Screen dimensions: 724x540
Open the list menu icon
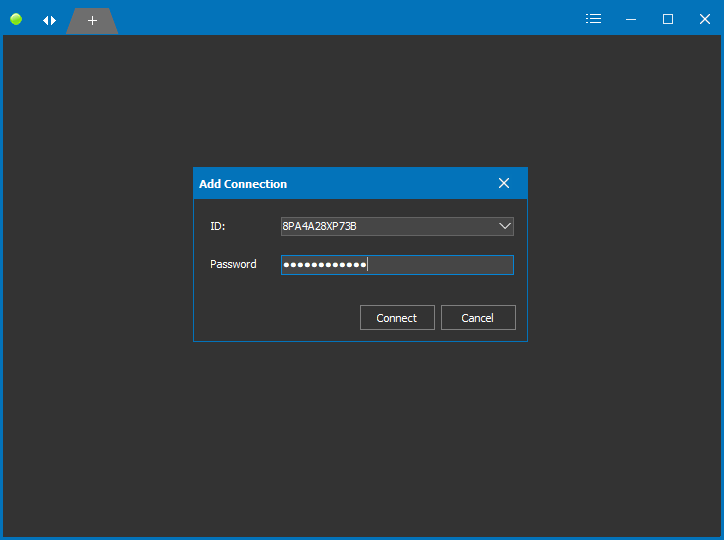[x=593, y=19]
